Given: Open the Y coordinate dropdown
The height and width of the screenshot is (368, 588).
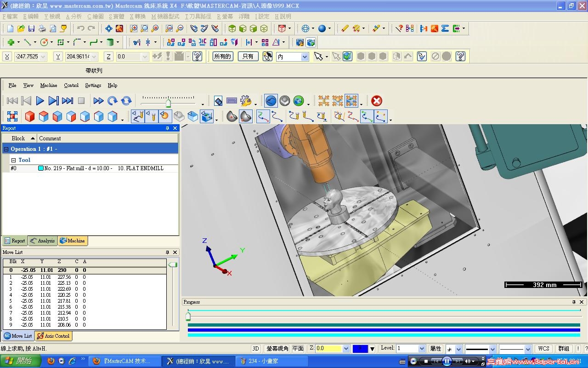Looking at the screenshot, I should coord(94,57).
